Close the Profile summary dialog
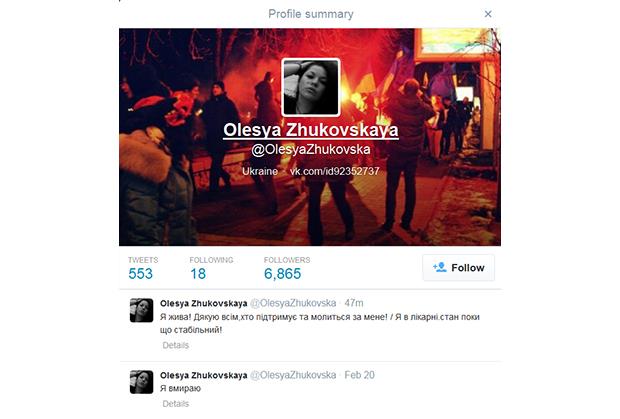This screenshot has width=620, height=419. 488,14
